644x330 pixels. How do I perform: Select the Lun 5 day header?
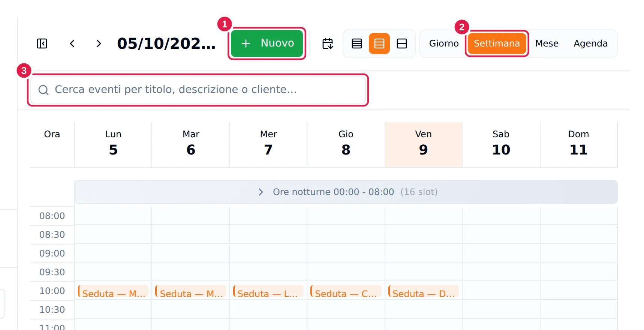tap(113, 145)
